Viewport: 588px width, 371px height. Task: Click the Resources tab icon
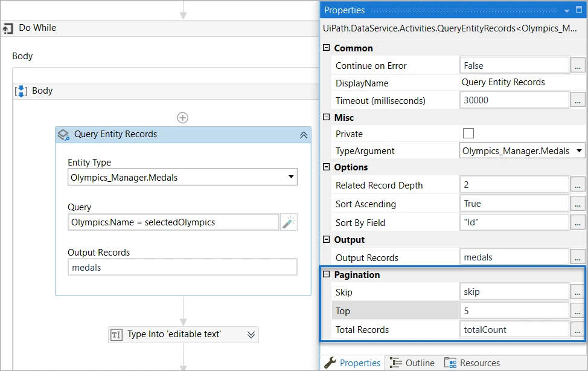pyautogui.click(x=450, y=363)
